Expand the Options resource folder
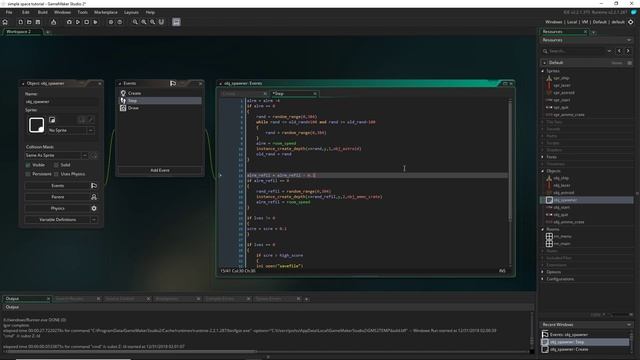The image size is (640, 360). 543,272
